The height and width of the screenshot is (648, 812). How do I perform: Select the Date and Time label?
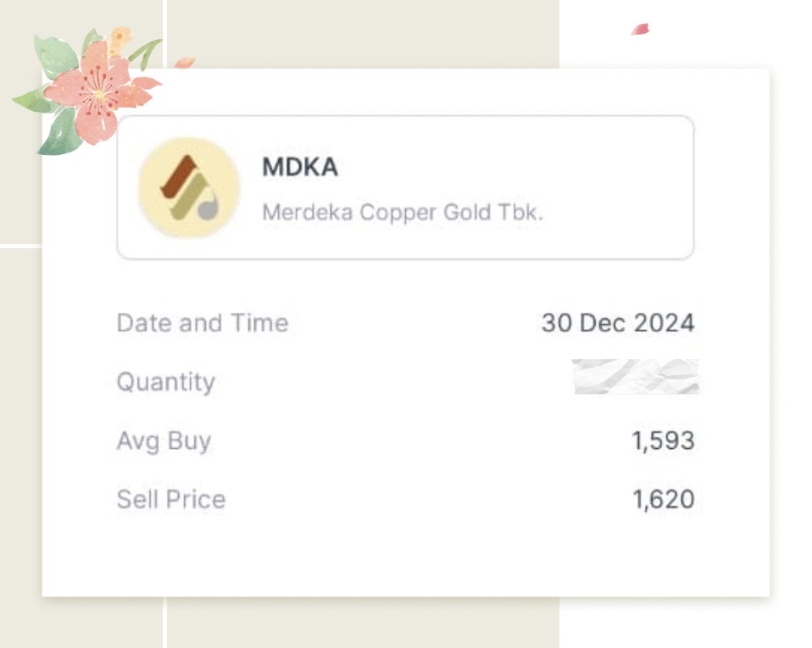pyautogui.click(x=202, y=323)
